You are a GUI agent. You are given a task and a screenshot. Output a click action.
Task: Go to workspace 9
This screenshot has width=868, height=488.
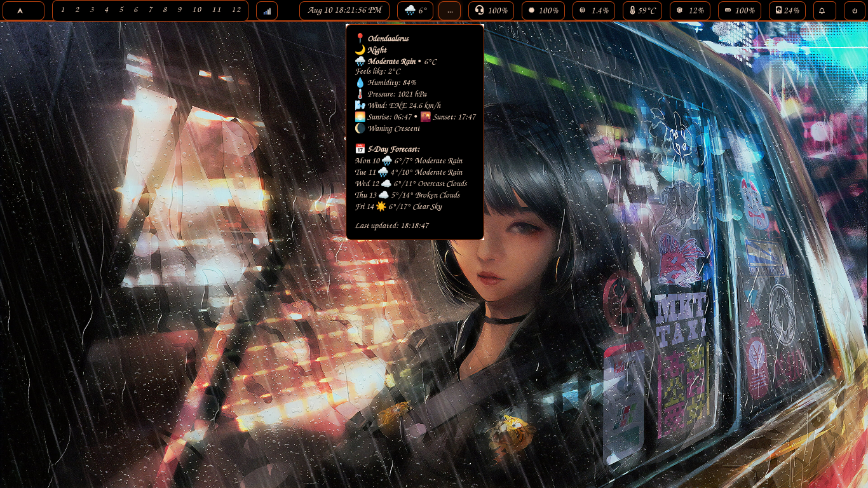click(x=180, y=10)
